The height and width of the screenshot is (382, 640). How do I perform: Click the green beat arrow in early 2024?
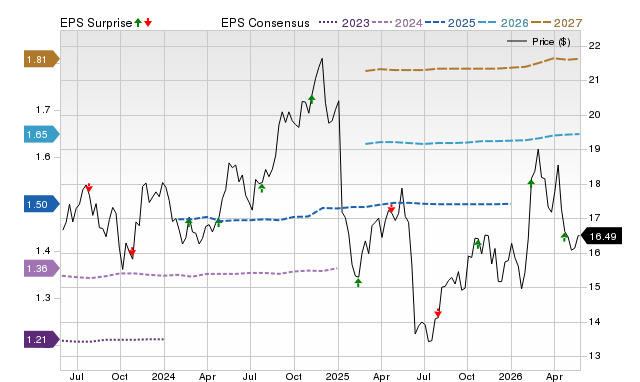pyautogui.click(x=189, y=222)
